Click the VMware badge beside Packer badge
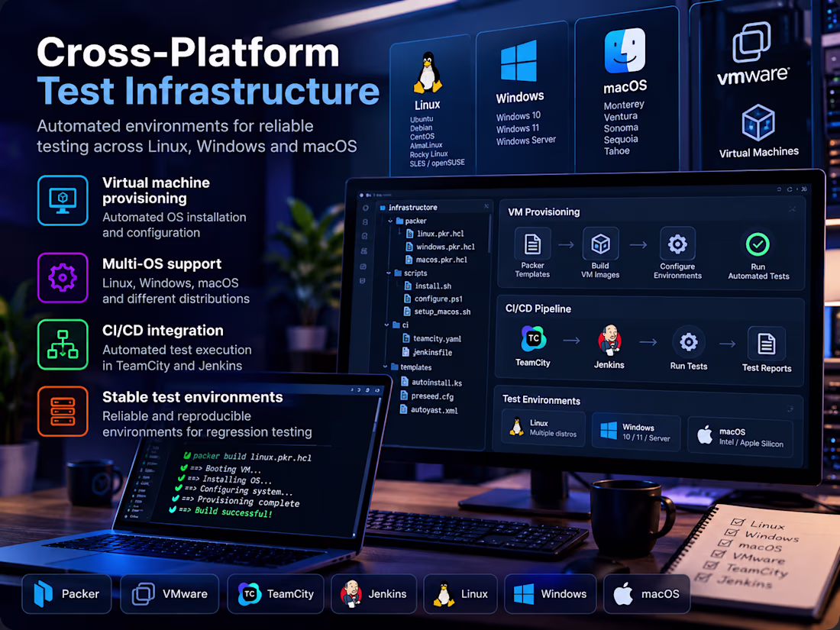This screenshot has height=630, width=840. (x=170, y=593)
